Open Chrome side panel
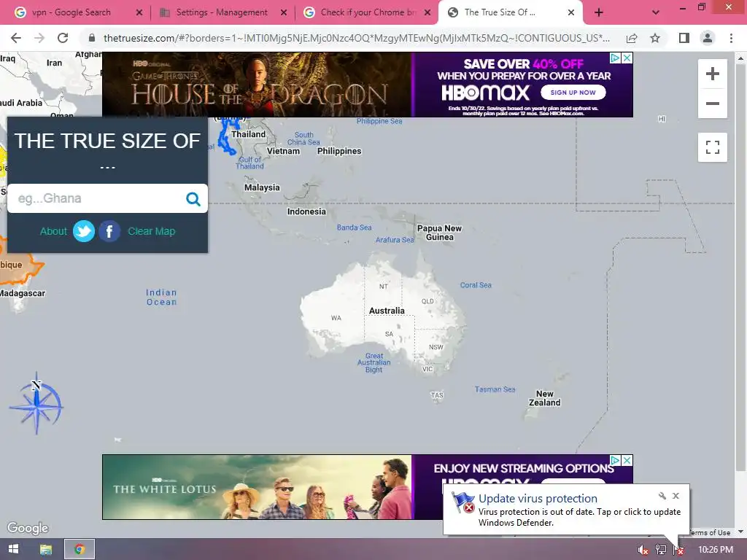Viewport: 747px width, 560px height. pos(684,38)
